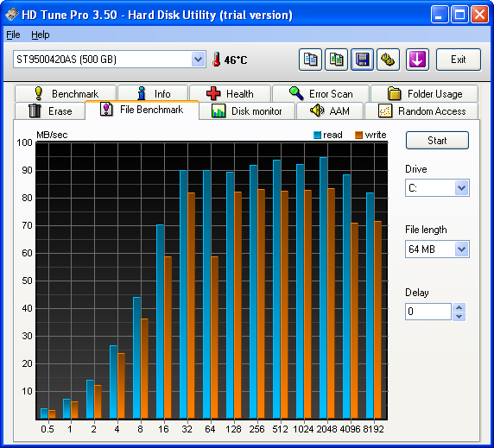This screenshot has height=448, width=494.
Task: Click the 2048 block size axis label
Action: 326,429
